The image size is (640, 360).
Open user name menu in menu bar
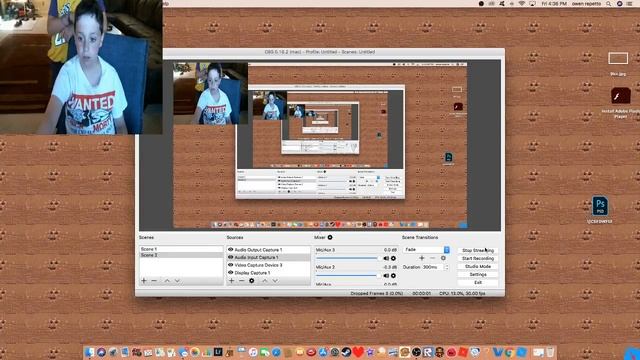(x=586, y=3)
